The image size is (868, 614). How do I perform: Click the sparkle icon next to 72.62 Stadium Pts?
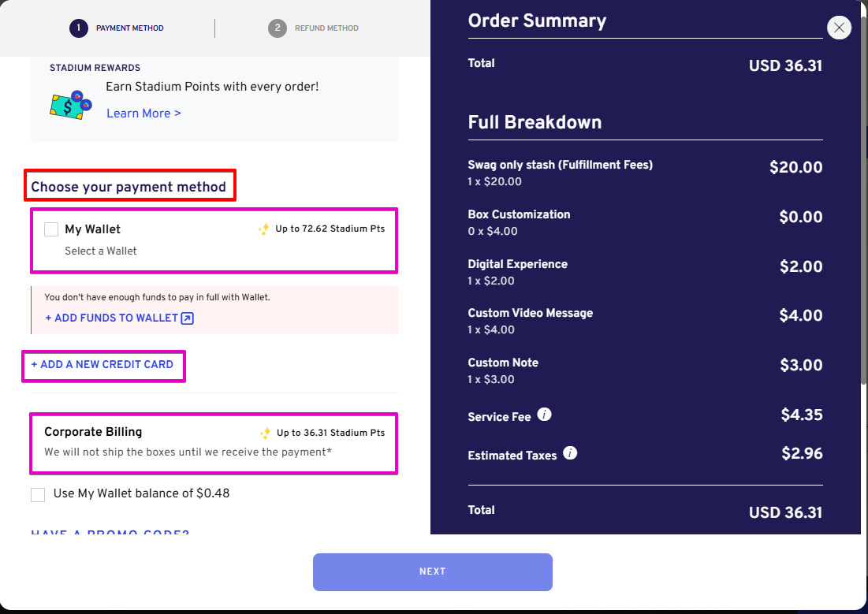point(264,229)
